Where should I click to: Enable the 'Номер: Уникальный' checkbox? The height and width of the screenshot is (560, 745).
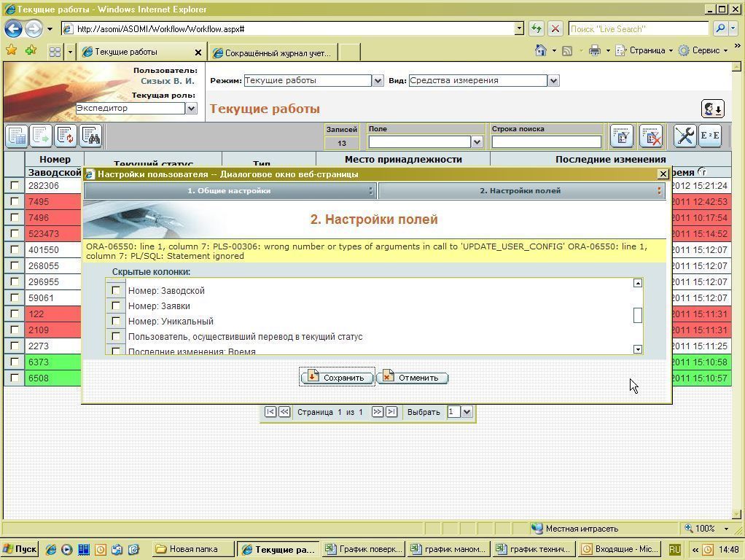(x=116, y=321)
